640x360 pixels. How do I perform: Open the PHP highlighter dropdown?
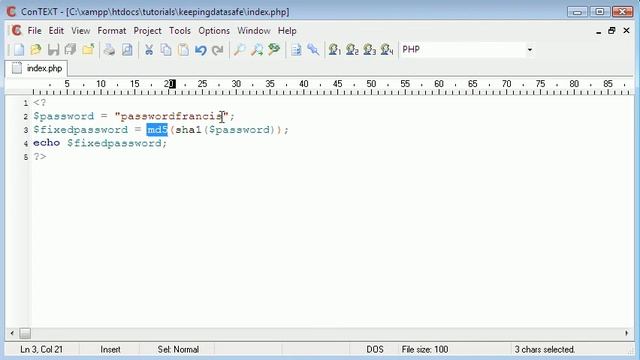[x=529, y=50]
